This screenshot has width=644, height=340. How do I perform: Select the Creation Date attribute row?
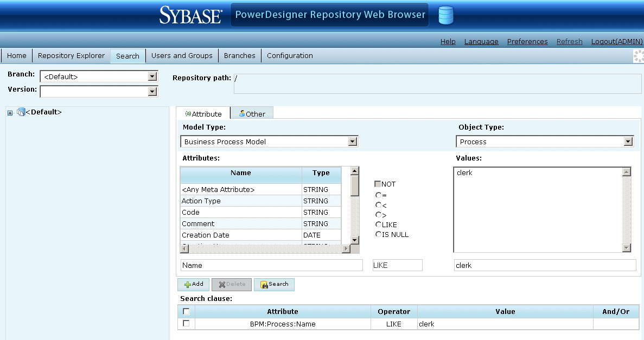(240, 235)
